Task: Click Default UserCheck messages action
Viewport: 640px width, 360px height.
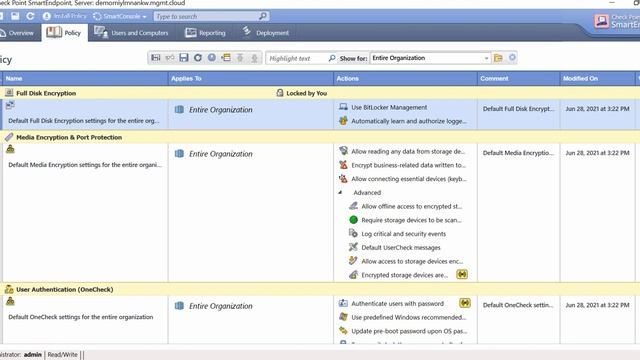Action: 401,248
